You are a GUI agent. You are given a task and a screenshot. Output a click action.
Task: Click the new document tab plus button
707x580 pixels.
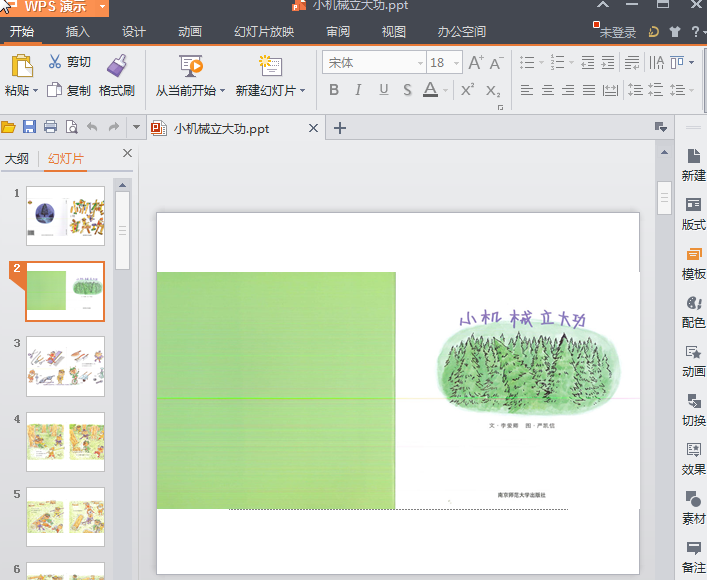point(340,128)
